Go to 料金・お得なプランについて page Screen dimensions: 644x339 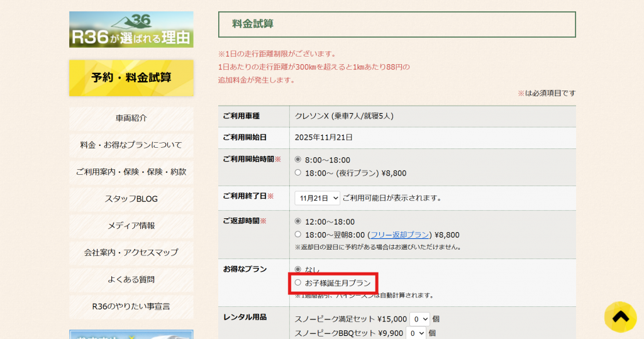(x=131, y=145)
